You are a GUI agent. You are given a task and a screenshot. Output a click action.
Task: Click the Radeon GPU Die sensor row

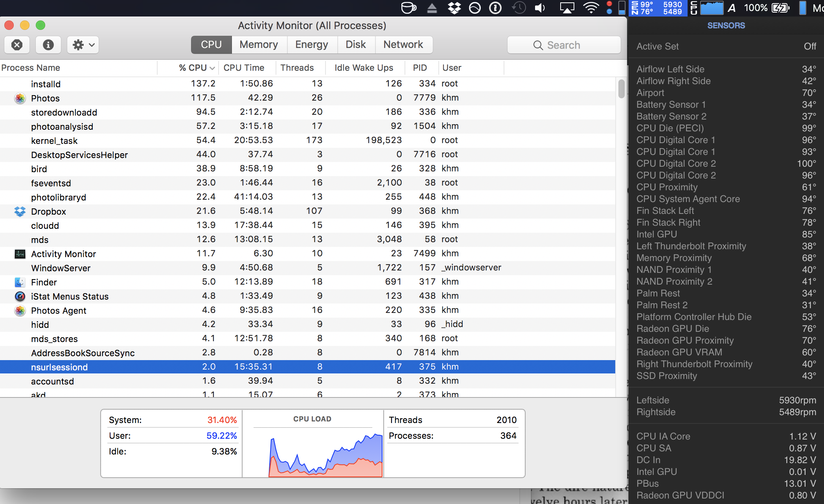pyautogui.click(x=726, y=329)
